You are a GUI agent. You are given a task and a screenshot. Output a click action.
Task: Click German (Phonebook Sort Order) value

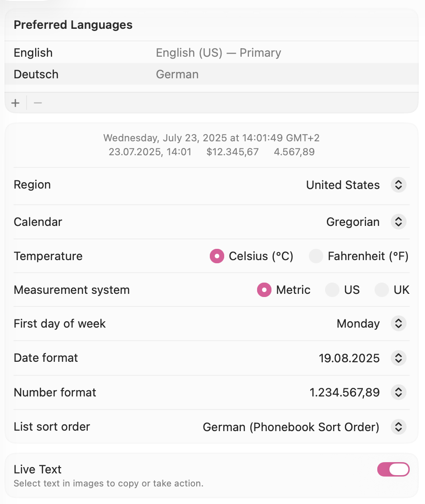[x=291, y=427]
